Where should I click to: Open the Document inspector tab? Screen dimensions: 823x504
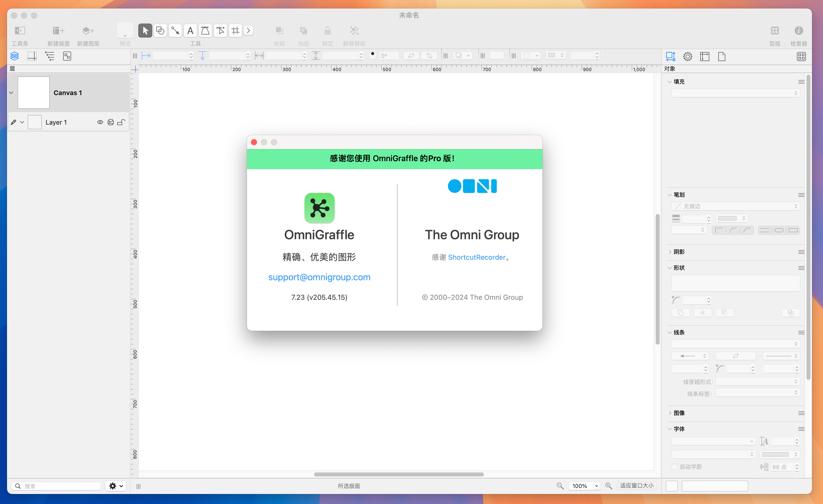722,56
